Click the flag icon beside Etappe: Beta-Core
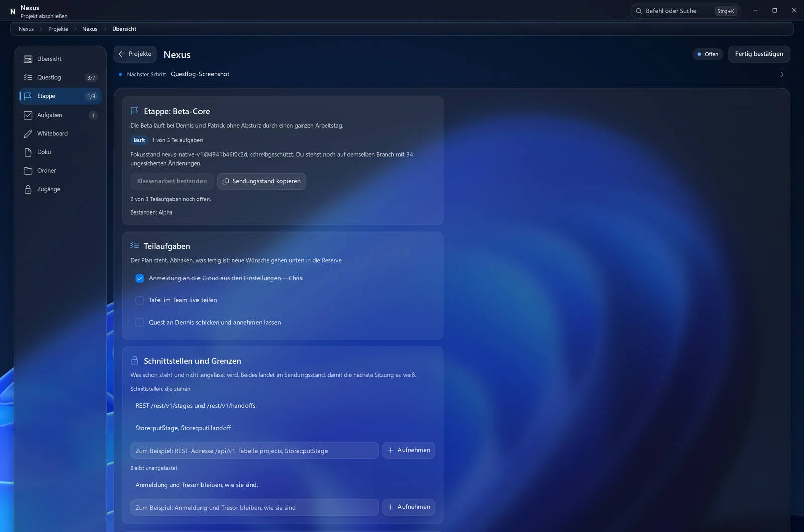804x532 pixels. point(134,111)
